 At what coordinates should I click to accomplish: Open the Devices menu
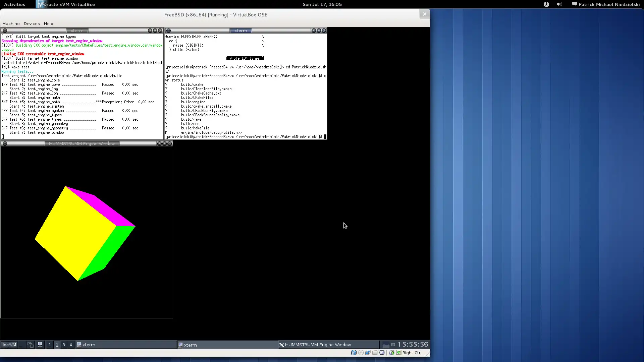pyautogui.click(x=32, y=23)
